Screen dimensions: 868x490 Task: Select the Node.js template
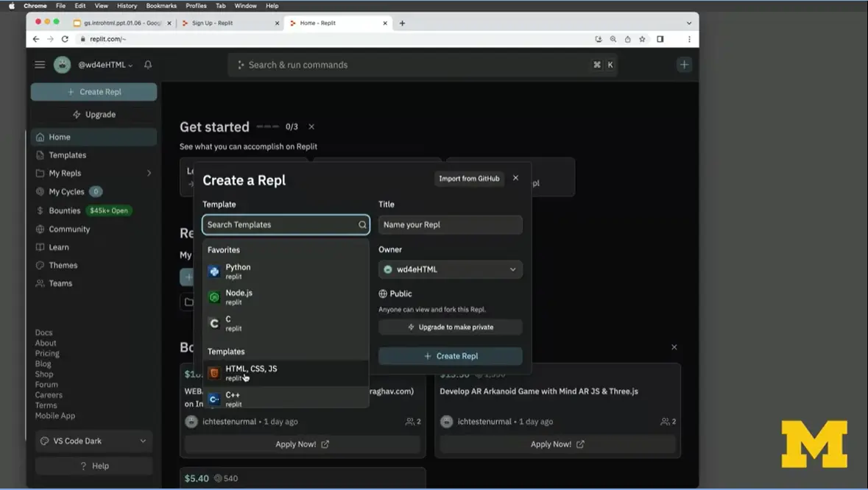pos(286,297)
